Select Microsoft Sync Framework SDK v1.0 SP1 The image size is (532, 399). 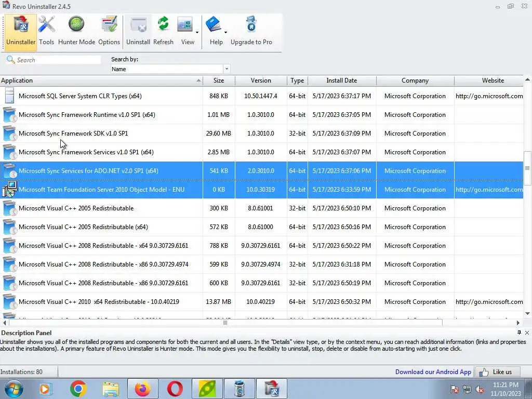(262, 134)
